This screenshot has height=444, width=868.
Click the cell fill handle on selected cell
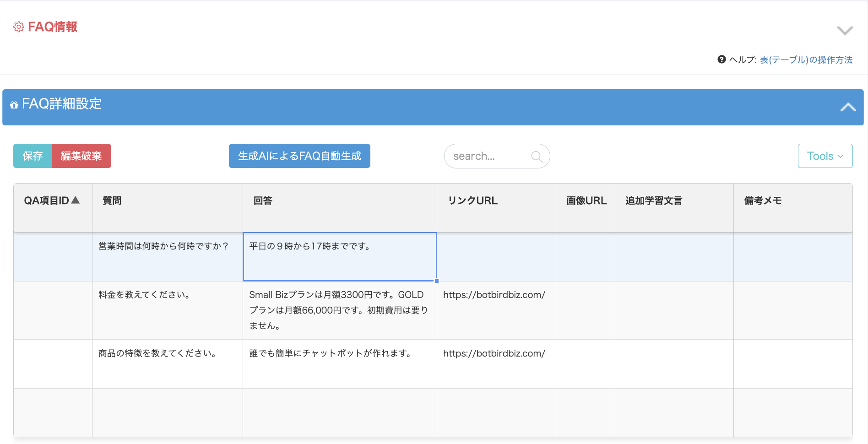tap(437, 281)
